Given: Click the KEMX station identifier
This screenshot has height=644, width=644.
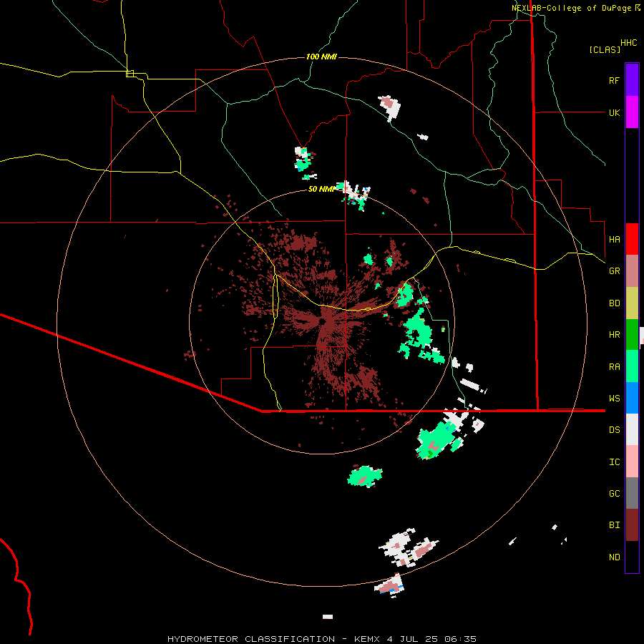Looking at the screenshot, I should (x=367, y=639).
